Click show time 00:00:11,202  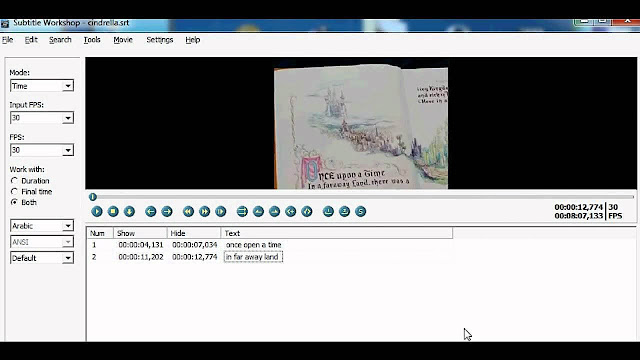click(x=141, y=257)
